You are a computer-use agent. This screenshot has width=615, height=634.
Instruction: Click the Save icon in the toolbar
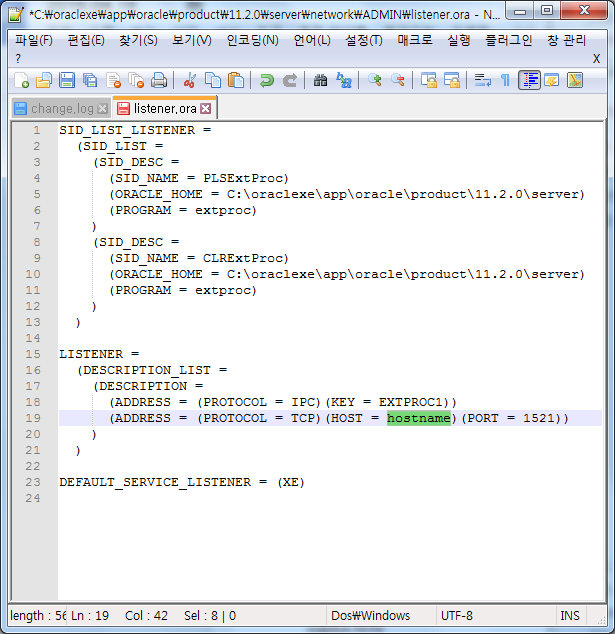(x=67, y=80)
